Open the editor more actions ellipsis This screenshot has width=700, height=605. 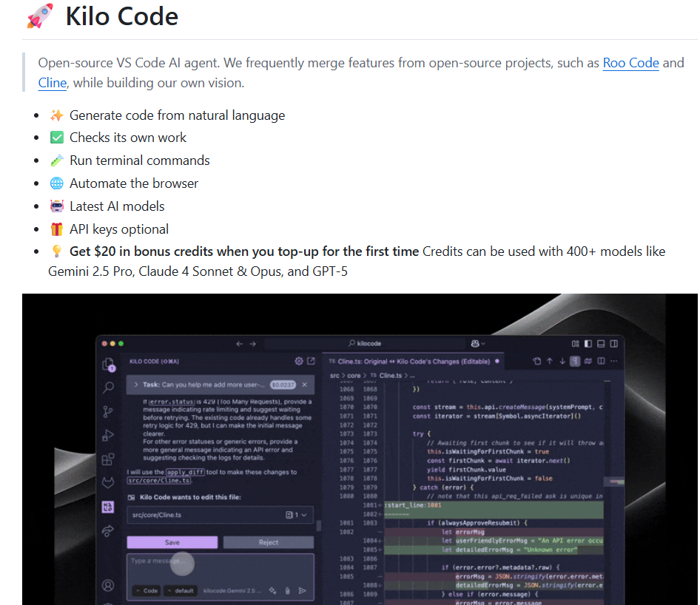(x=614, y=361)
